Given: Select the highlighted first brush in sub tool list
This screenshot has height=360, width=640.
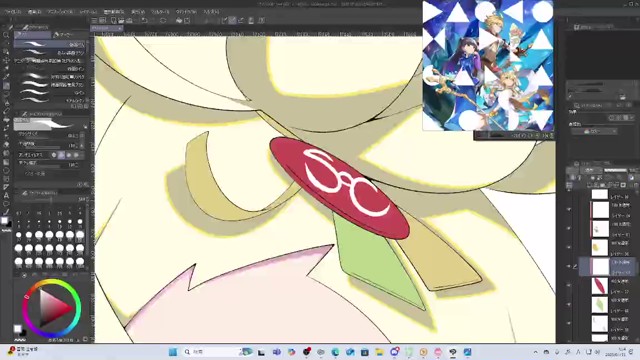Looking at the screenshot, I should [50, 44].
